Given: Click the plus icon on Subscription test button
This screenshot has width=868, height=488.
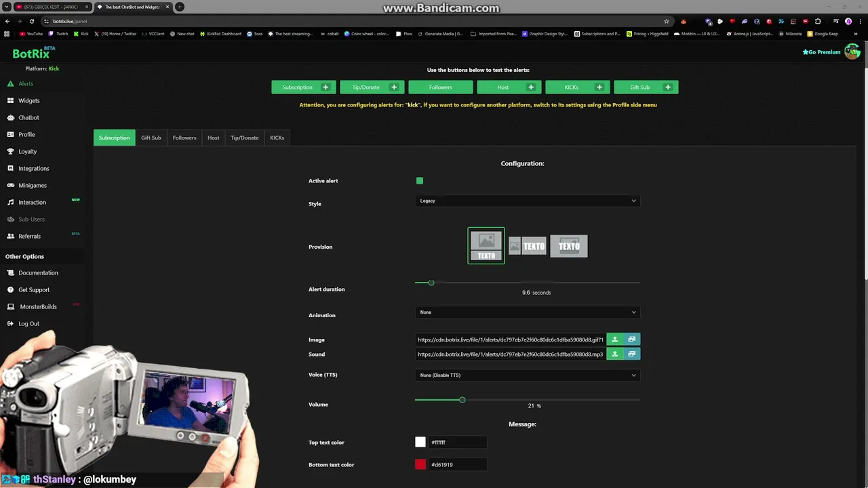Looking at the screenshot, I should (x=325, y=87).
